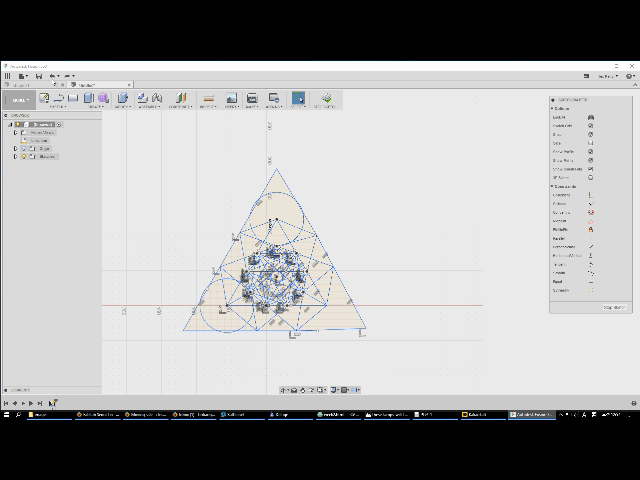
Task: Toggle the Origin folder lightbulb visibility
Action: pos(24,149)
